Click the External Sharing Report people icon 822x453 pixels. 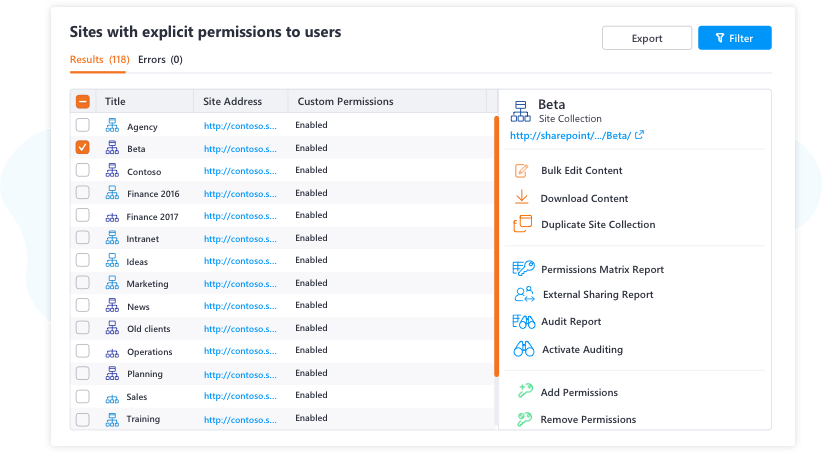pyautogui.click(x=524, y=294)
